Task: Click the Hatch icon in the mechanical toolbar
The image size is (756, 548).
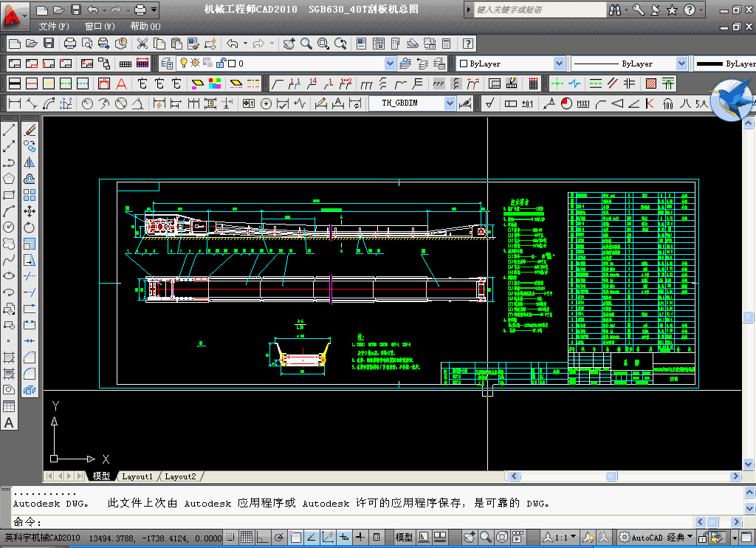Action: pos(651,83)
